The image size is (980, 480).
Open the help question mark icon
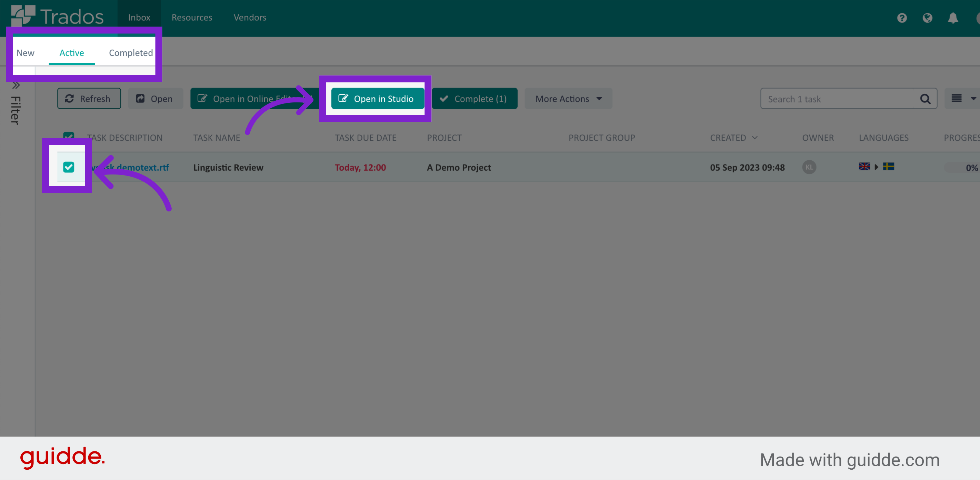pos(902,18)
